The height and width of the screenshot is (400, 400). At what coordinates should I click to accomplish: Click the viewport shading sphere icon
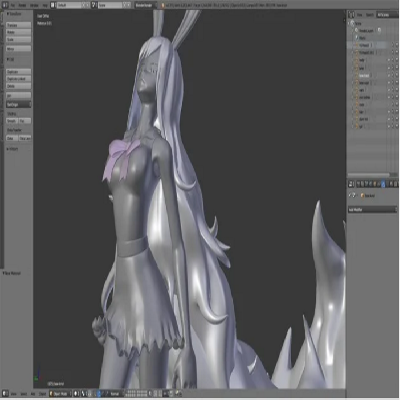tap(76, 394)
